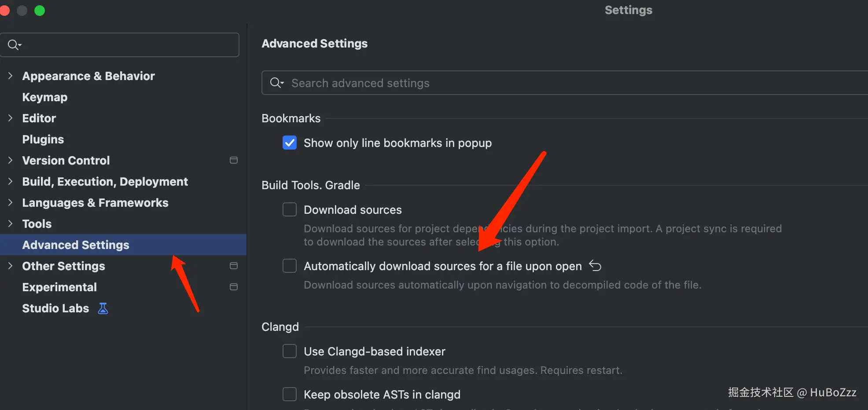The image size is (868, 410).
Task: Click the magnifier icon in advanced settings search
Action: [x=276, y=83]
